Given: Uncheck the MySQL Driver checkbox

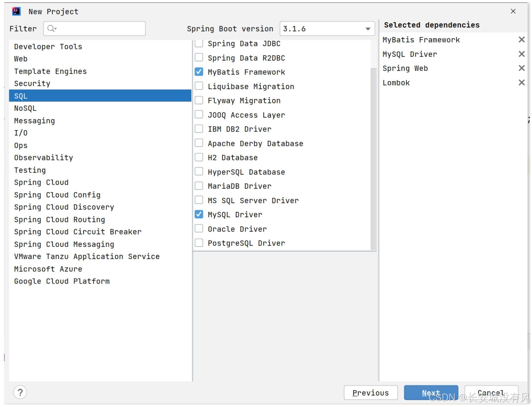Looking at the screenshot, I should point(199,214).
